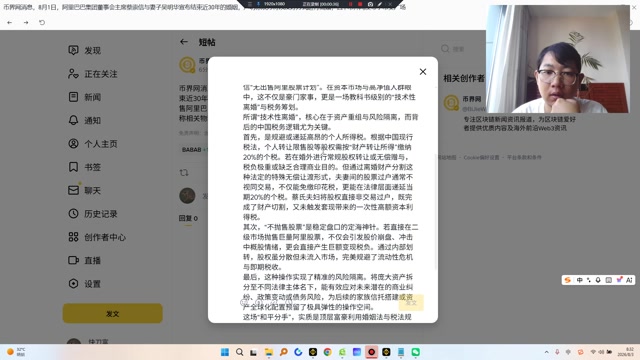The height and width of the screenshot is (360, 640).
Task: Show hidden system tray icons
Action: [x=547, y=352]
